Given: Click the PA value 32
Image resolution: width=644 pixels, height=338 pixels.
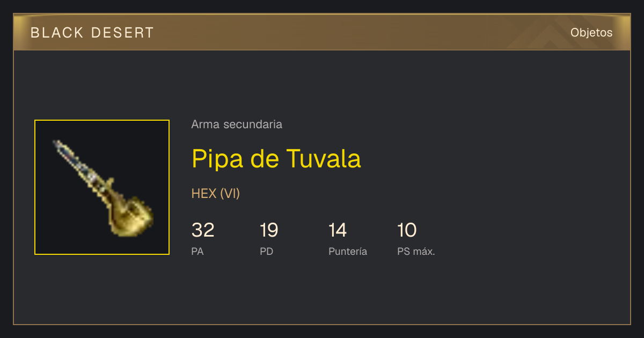Looking at the screenshot, I should 203,230.
